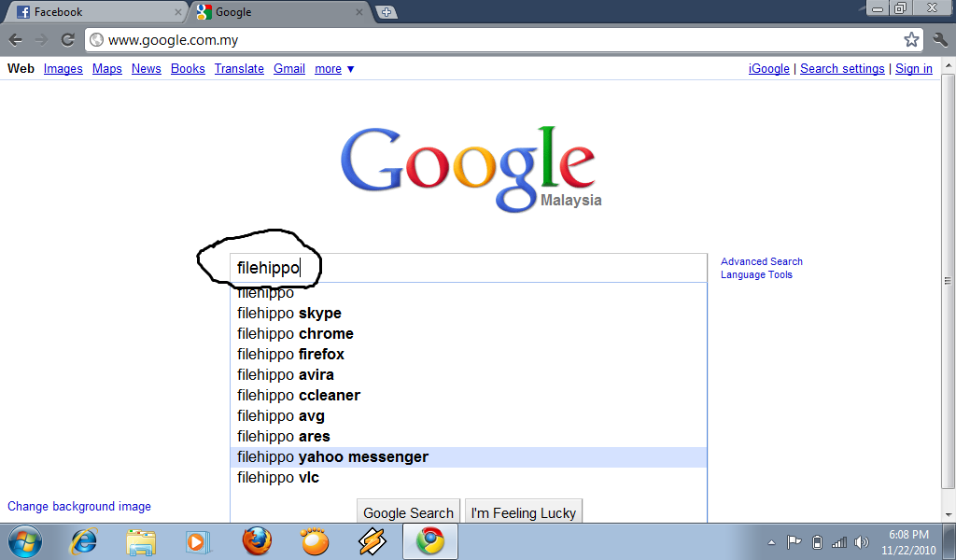This screenshot has height=560, width=956.
Task: Click the Sign in link
Action: (x=913, y=69)
